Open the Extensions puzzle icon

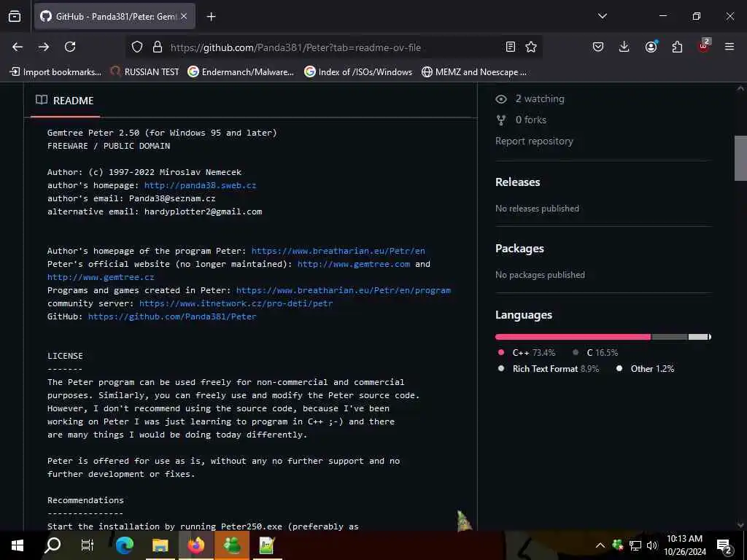click(677, 47)
